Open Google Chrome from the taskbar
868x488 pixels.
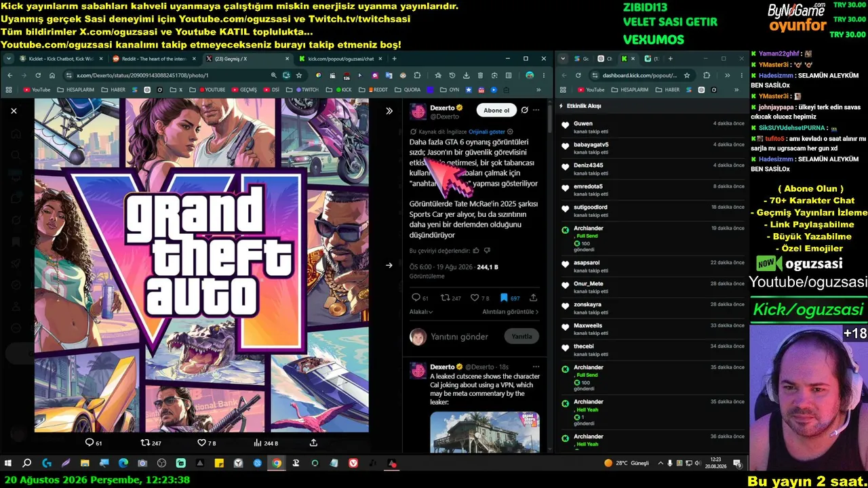[277, 463]
